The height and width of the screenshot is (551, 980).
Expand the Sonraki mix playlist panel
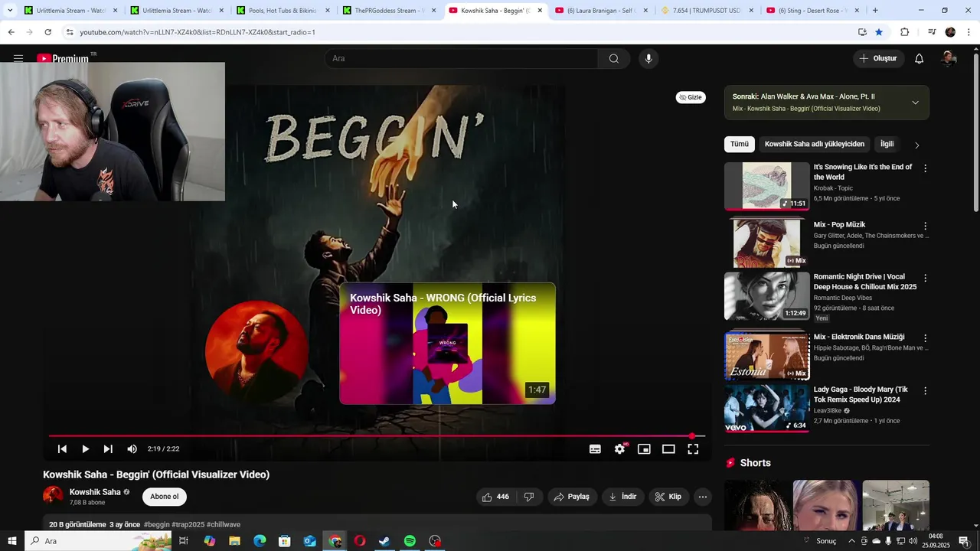(915, 103)
